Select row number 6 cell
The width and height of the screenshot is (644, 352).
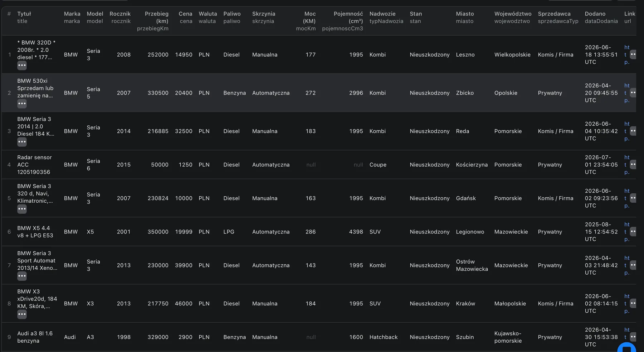pos(9,232)
